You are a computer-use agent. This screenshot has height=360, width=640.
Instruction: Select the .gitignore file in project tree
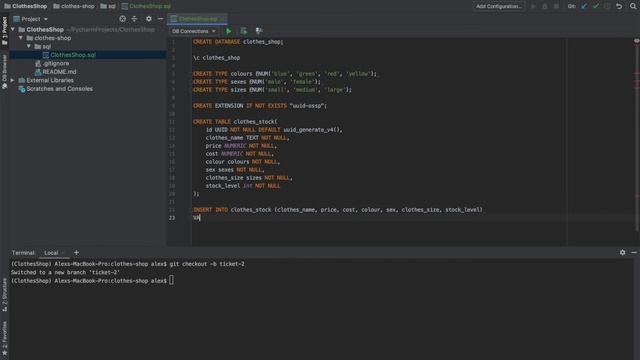[56, 63]
